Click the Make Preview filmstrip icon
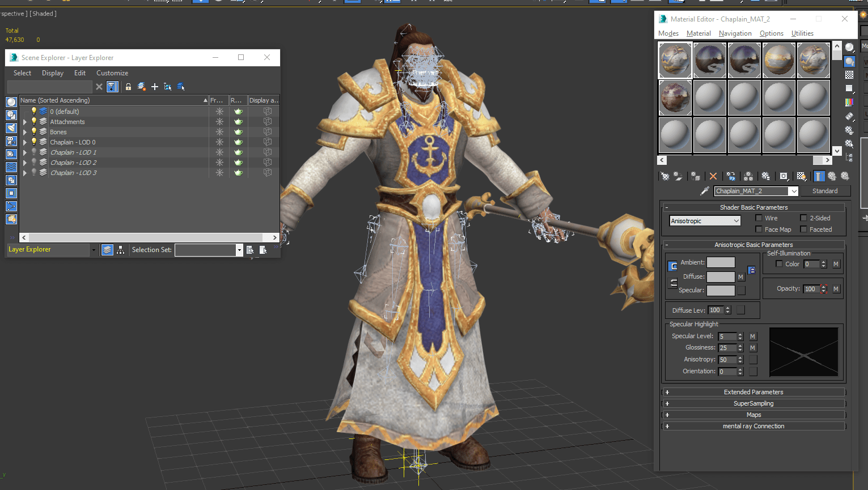This screenshot has height=490, width=868. (849, 116)
